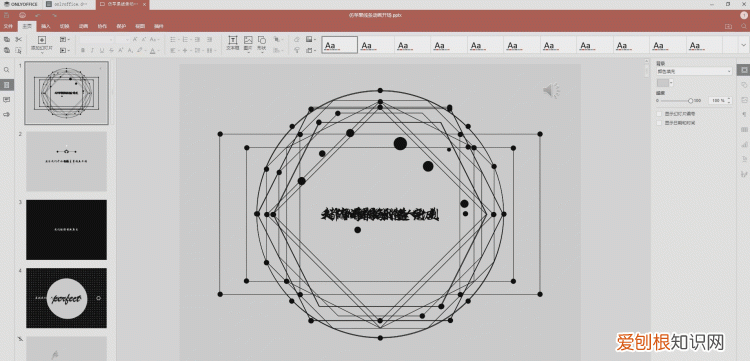This screenshot has width=750, height=361.
Task: Click the speaker audio icon on slide
Action: [551, 90]
